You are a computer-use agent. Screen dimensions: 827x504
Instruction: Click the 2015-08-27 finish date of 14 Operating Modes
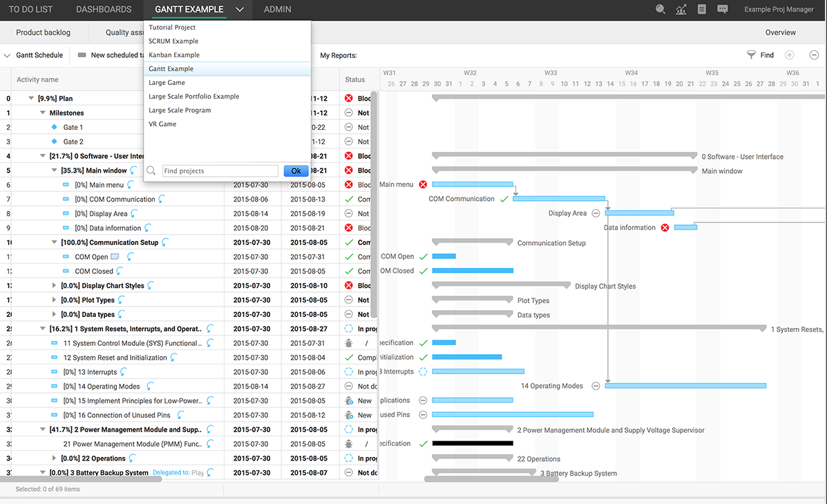pyautogui.click(x=309, y=387)
